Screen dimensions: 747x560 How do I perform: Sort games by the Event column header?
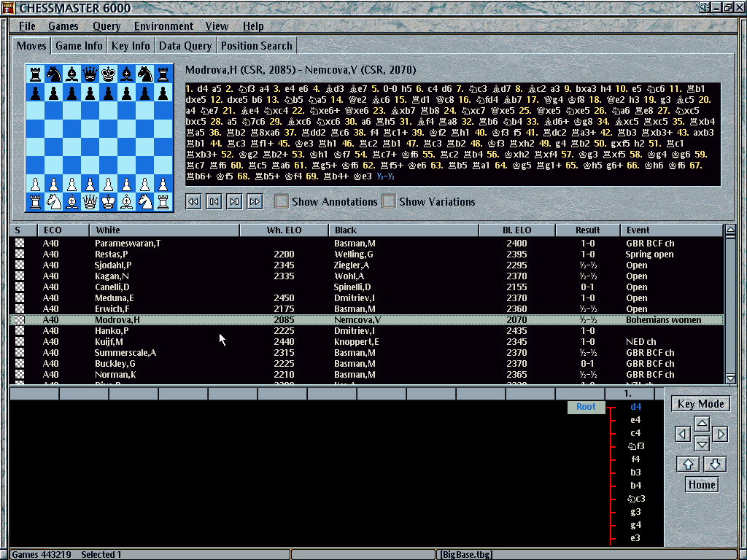[672, 230]
